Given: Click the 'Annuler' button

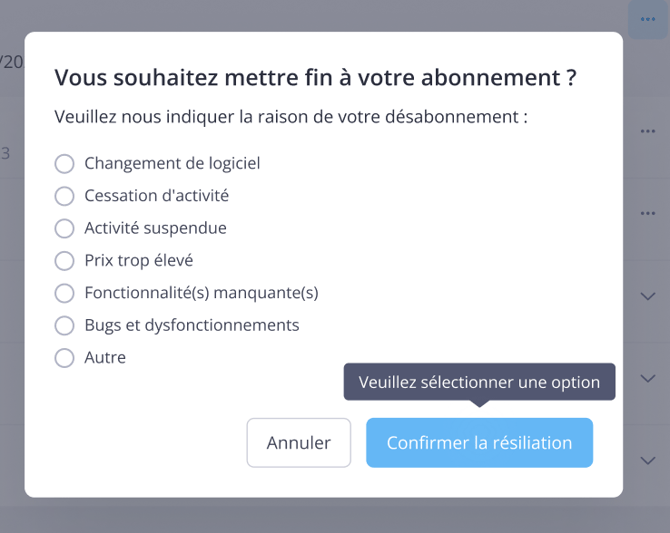Looking at the screenshot, I should coord(299,443).
